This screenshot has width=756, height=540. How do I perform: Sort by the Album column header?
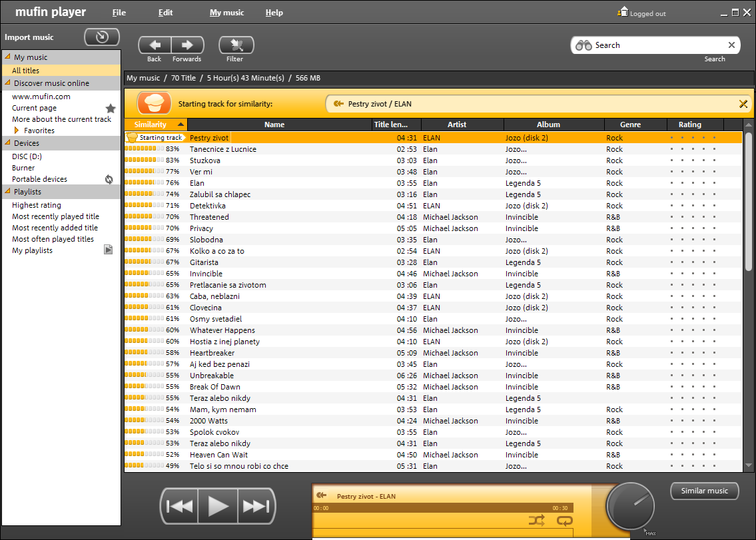pos(554,125)
